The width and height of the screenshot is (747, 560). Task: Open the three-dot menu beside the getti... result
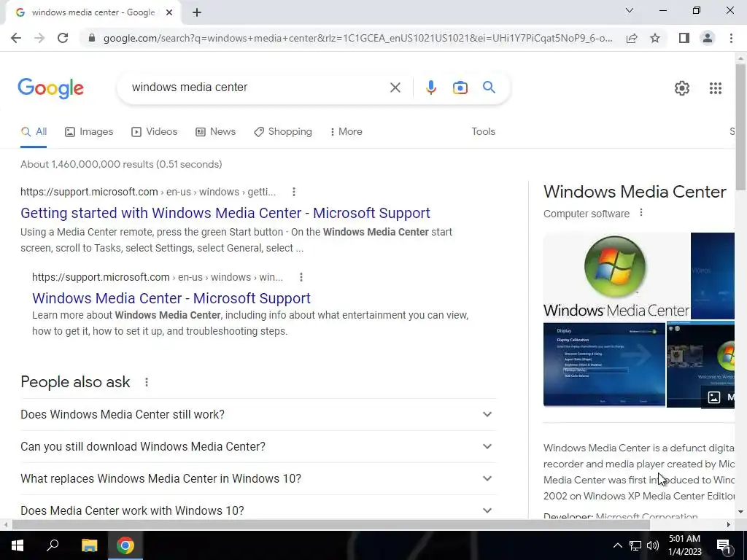pos(294,192)
